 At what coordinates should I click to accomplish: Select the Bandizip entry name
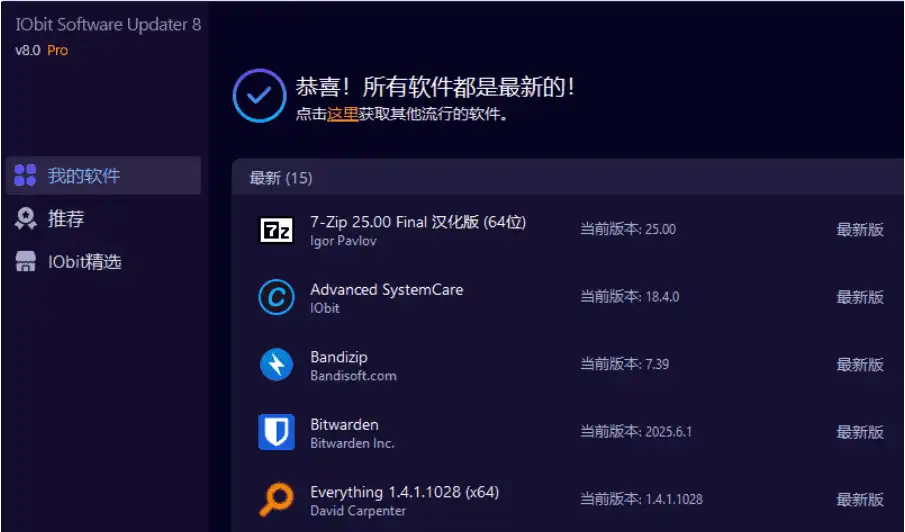pyautogui.click(x=339, y=357)
